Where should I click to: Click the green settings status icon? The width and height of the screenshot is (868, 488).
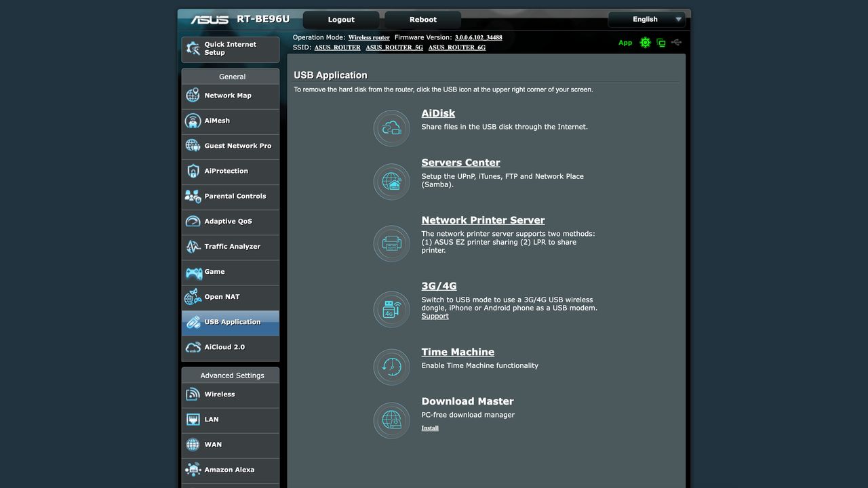[645, 43]
